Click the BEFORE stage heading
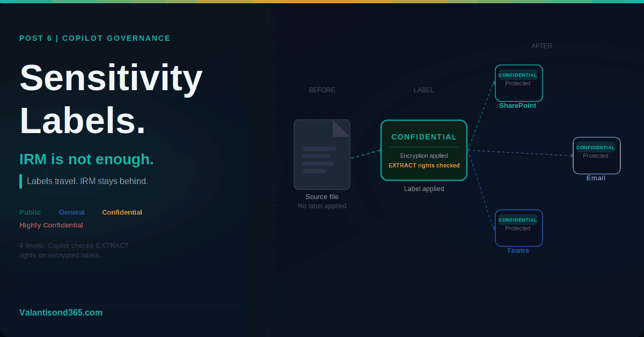Image resolution: width=644 pixels, height=337 pixels. pyautogui.click(x=321, y=90)
